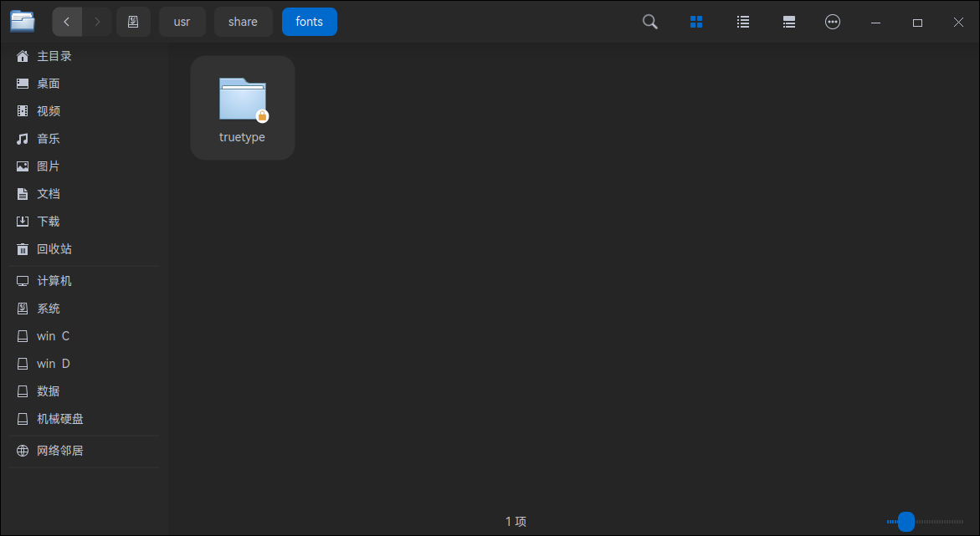Open the 文档 documents folder
This screenshot has width=980, height=536.
coord(47,193)
